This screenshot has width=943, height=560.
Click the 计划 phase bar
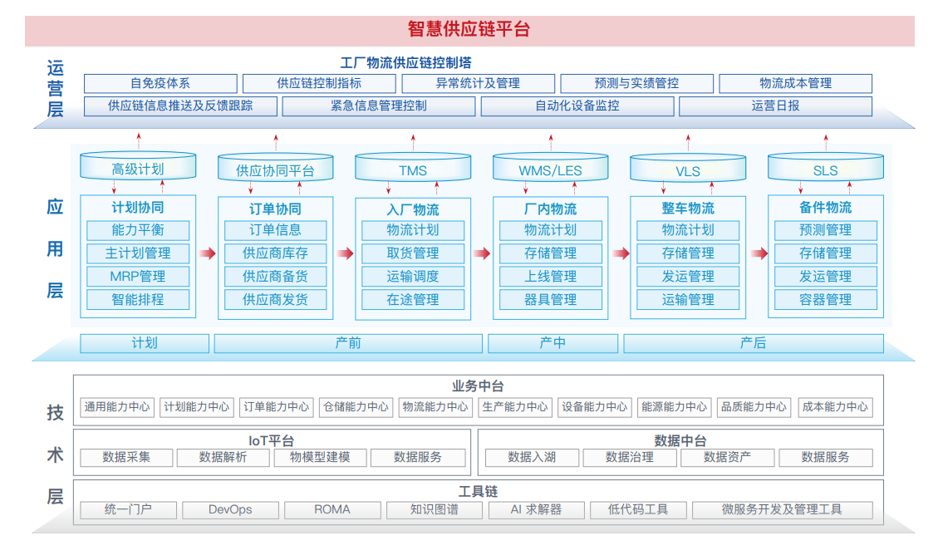(145, 343)
